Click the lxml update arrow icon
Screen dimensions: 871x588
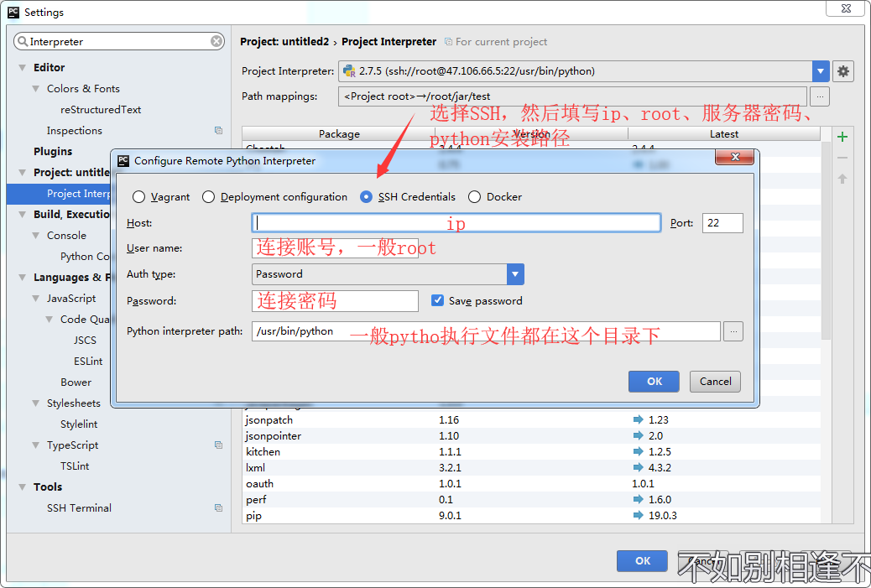(x=638, y=467)
